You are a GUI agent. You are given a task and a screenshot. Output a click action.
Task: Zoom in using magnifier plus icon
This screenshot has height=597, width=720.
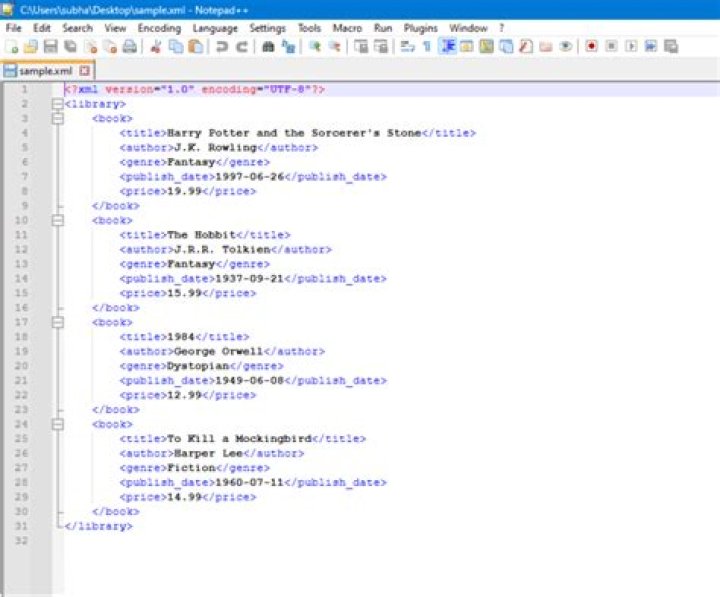pos(315,46)
